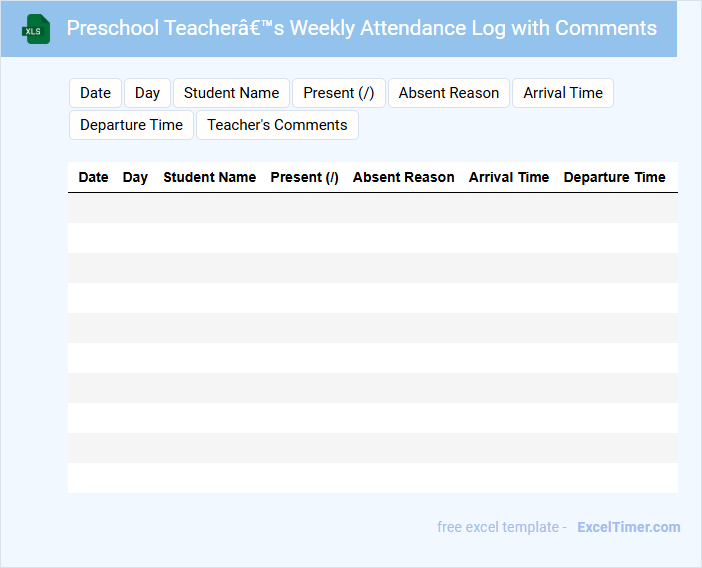Click the first empty table row
702x568 pixels.
pos(372,208)
